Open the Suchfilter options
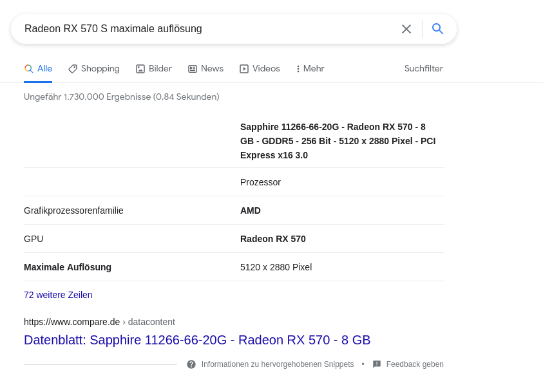 [424, 68]
